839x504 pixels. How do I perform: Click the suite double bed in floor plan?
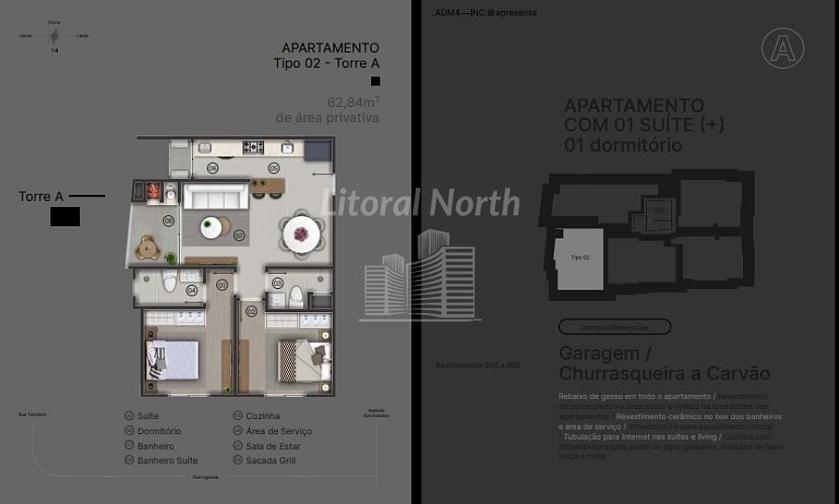click(173, 358)
